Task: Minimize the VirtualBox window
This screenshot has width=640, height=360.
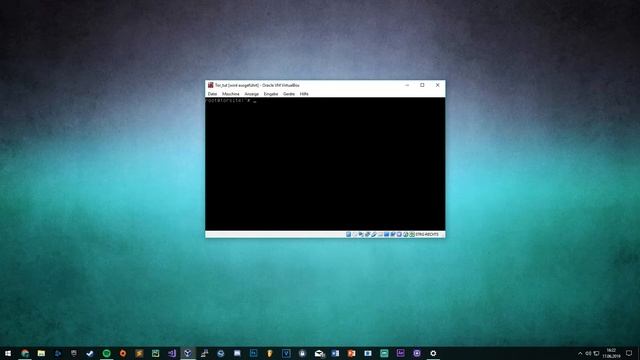Action: [407, 85]
